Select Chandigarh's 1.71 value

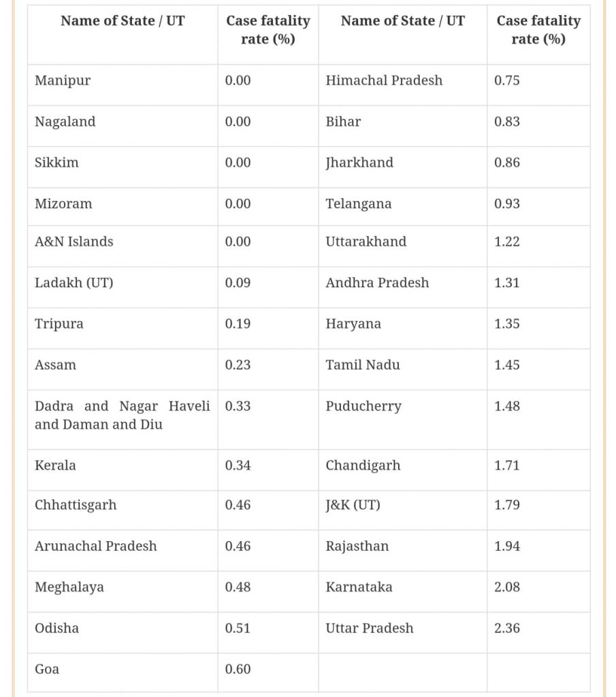click(538, 470)
